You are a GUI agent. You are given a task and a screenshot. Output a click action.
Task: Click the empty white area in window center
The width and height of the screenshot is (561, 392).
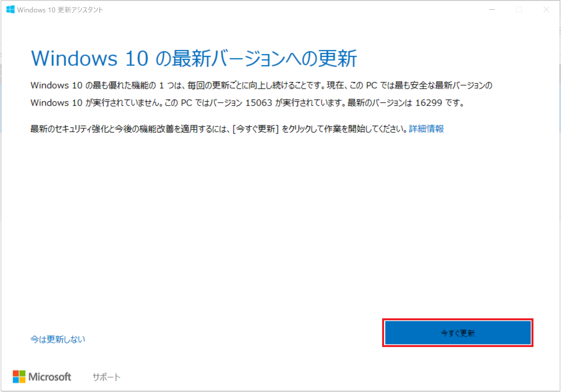tap(279, 225)
